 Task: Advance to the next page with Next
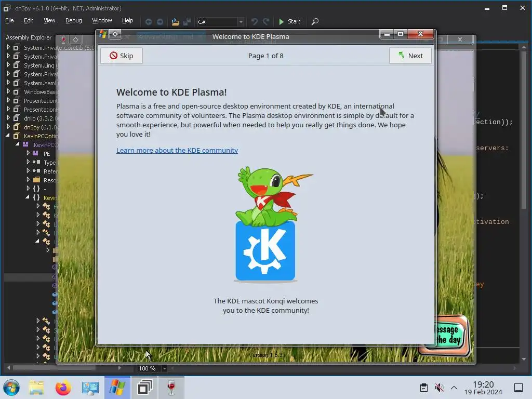pos(410,56)
